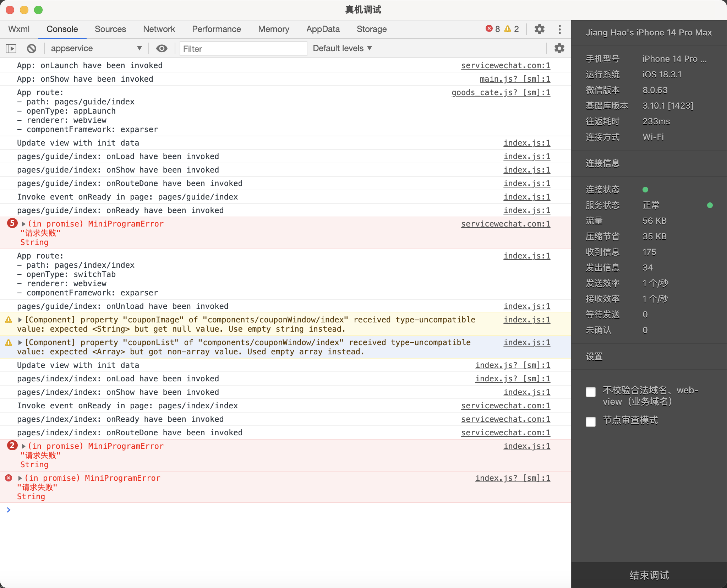Click the green 服务状态 indicator dot
This screenshot has height=588, width=727.
click(x=710, y=205)
